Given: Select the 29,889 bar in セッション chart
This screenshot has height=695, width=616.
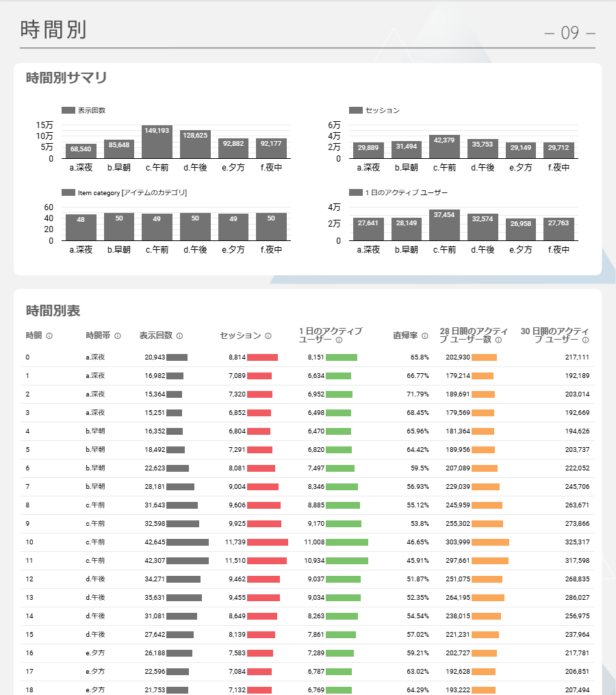Looking at the screenshot, I should point(368,150).
